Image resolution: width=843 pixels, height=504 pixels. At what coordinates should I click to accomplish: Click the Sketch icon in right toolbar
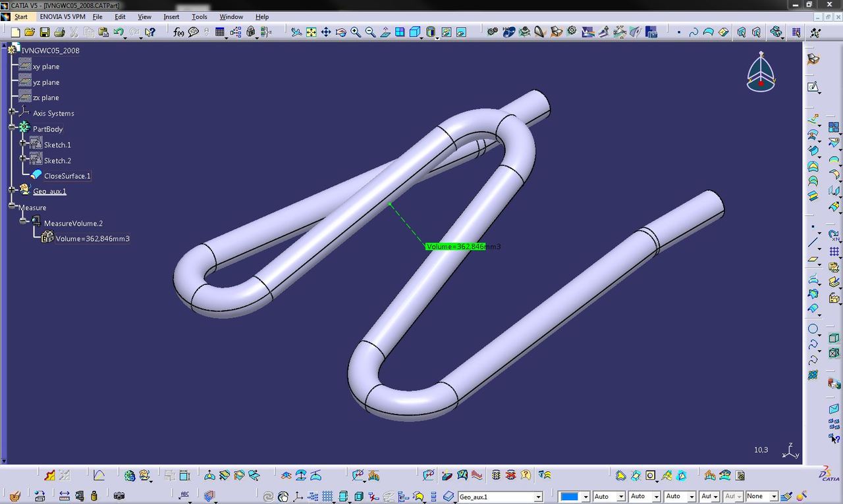click(813, 87)
